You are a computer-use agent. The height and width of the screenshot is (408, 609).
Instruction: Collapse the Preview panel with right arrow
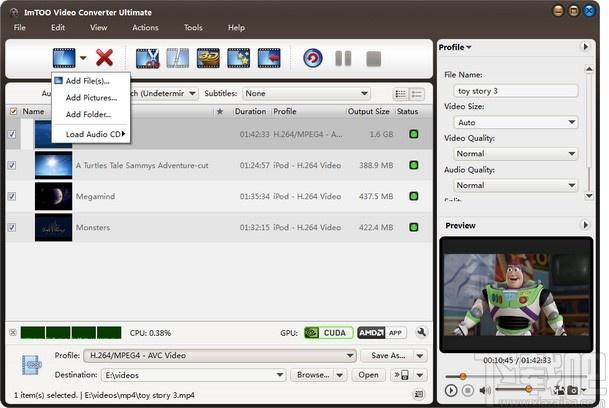585,225
